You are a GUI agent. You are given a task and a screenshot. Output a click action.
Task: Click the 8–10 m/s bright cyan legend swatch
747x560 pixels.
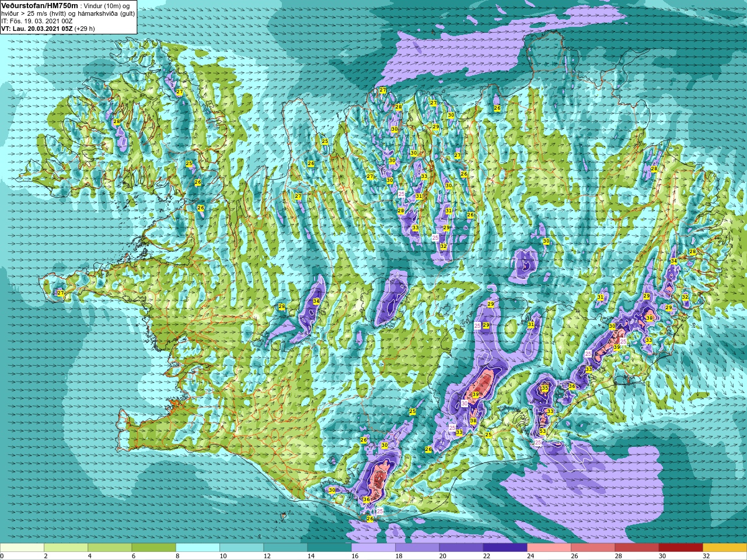point(198,548)
